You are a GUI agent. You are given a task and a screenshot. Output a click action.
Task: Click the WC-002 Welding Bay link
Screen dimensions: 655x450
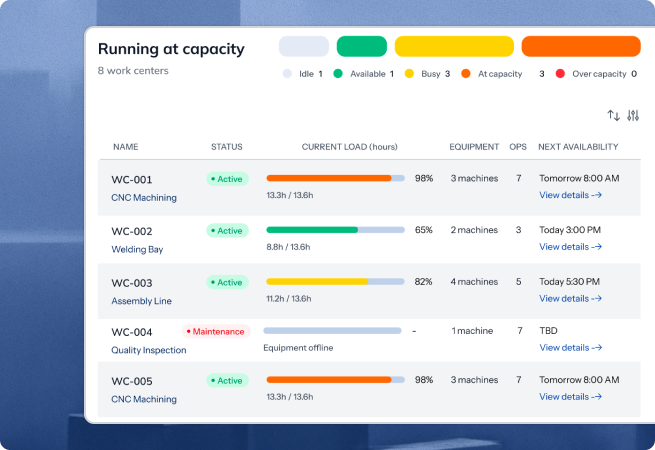[x=137, y=249]
